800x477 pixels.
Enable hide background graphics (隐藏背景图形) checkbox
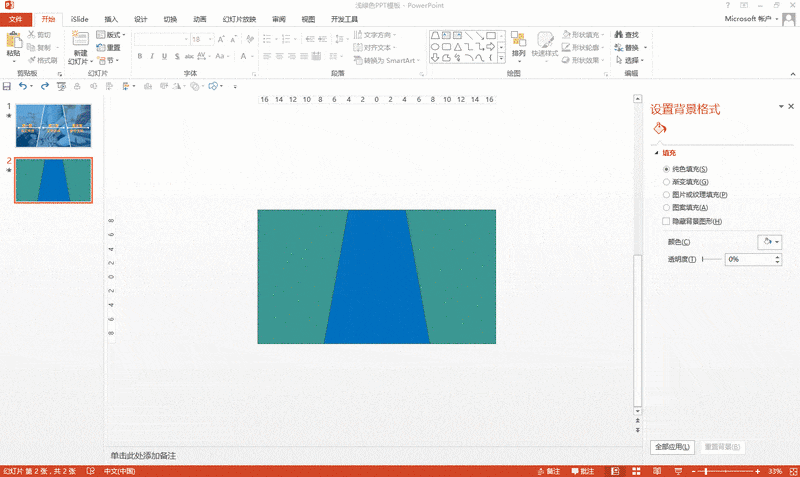[667, 221]
